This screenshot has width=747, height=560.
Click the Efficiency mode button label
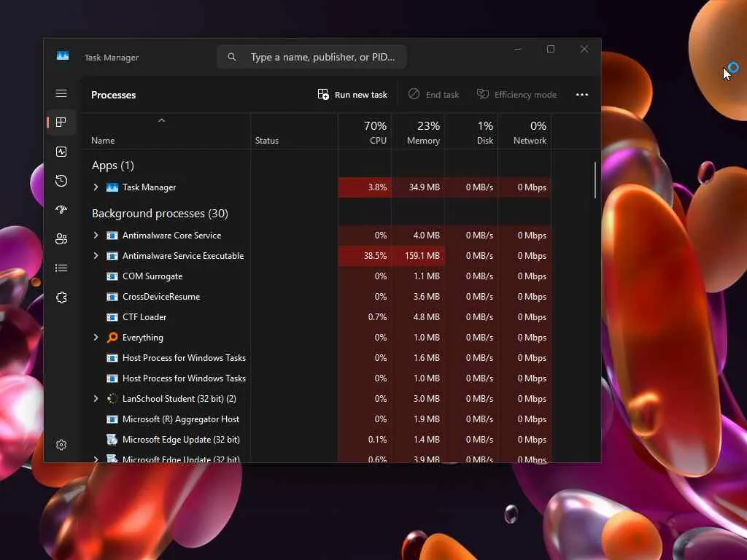pyautogui.click(x=525, y=95)
